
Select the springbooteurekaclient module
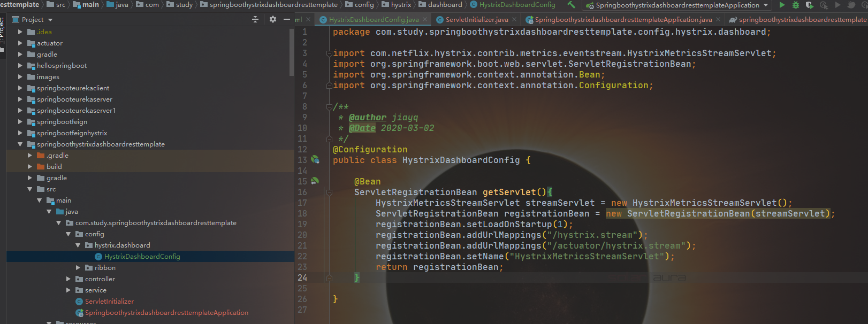73,88
